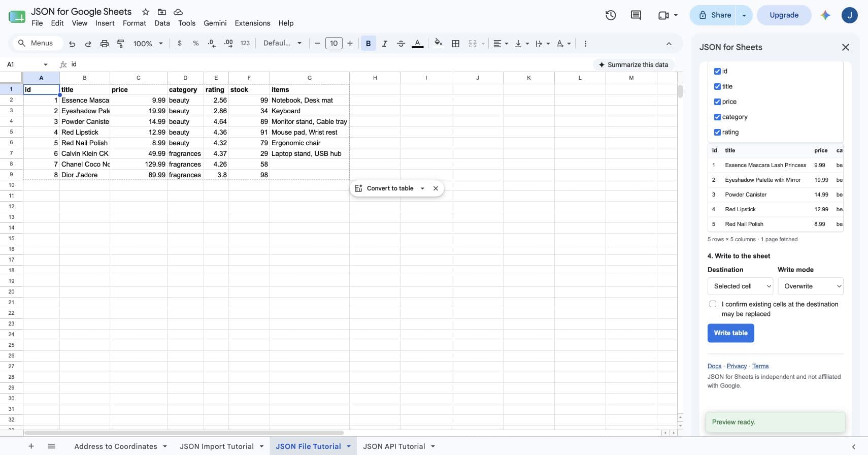The width and height of the screenshot is (868, 455).
Task: Increase font size with plus button
Action: (x=350, y=44)
